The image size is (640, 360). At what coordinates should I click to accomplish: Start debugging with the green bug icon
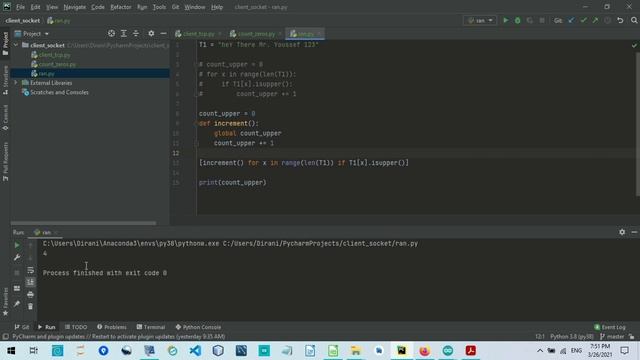tap(518, 20)
